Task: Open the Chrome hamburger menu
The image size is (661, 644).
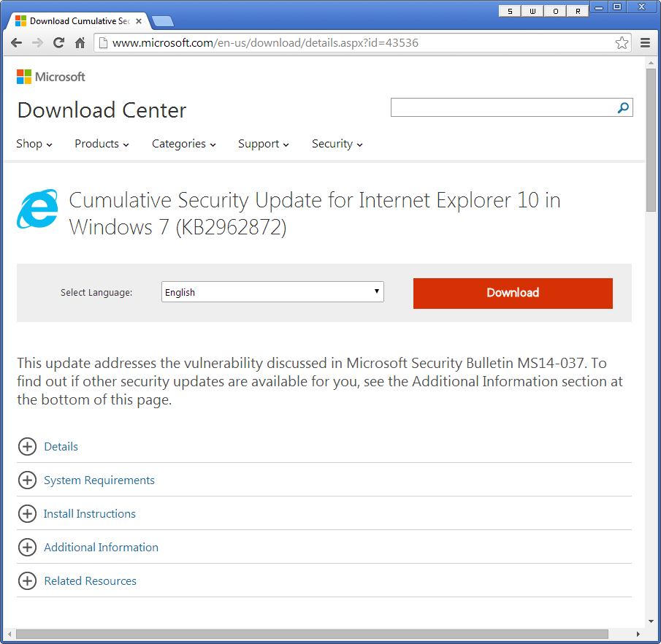Action: (646, 43)
